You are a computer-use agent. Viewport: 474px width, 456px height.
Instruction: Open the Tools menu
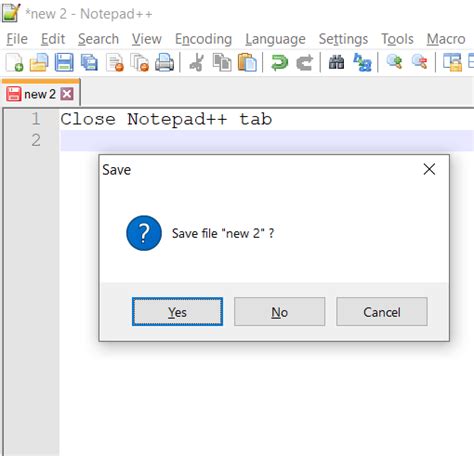click(x=397, y=39)
